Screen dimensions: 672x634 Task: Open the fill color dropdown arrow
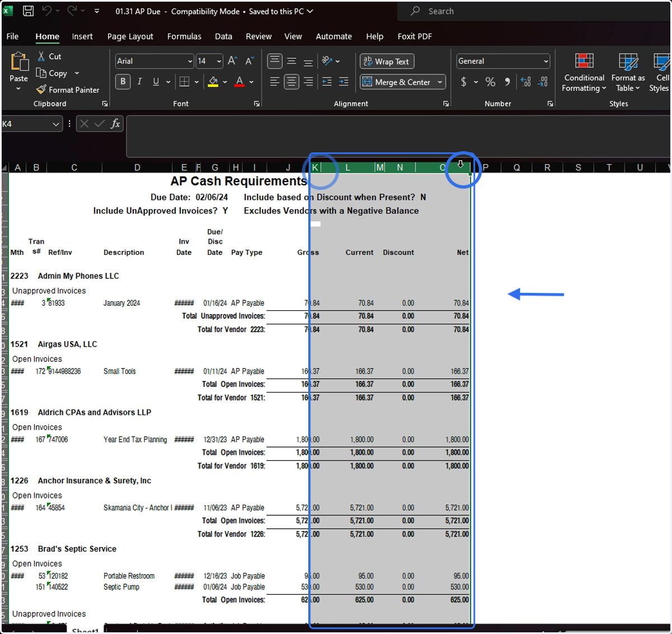coord(225,82)
